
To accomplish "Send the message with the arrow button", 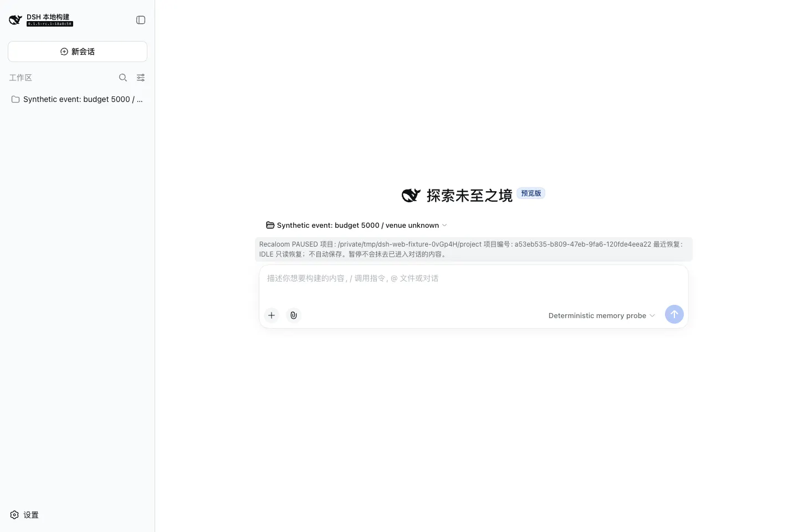I will pyautogui.click(x=674, y=314).
